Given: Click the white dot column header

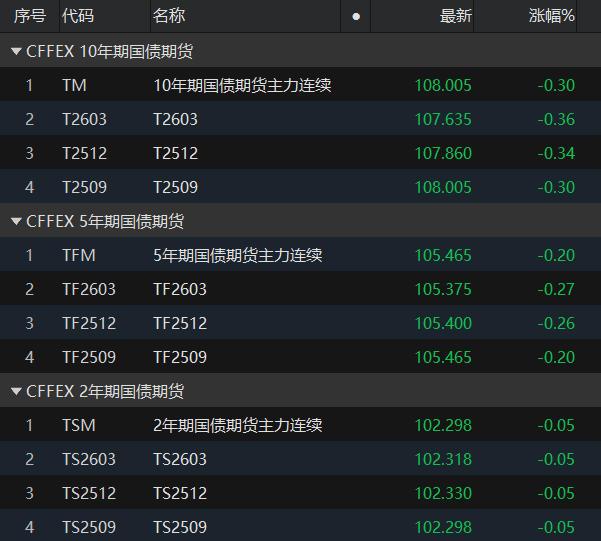Looking at the screenshot, I should click(356, 16).
